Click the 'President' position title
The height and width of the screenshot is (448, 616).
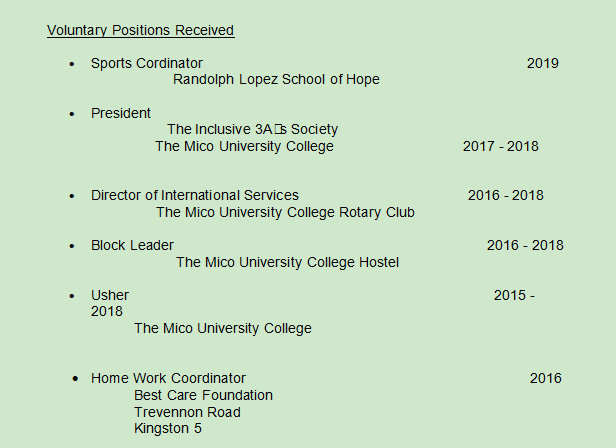(121, 113)
